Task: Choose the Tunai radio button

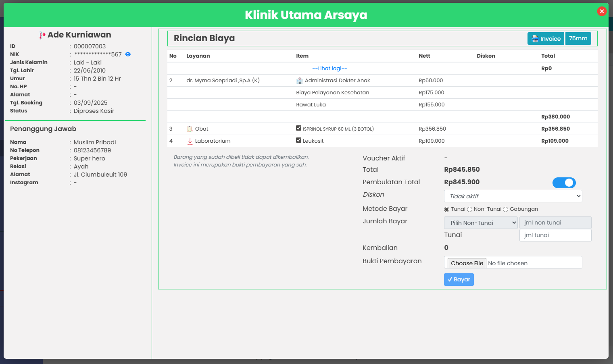Action: (446, 209)
